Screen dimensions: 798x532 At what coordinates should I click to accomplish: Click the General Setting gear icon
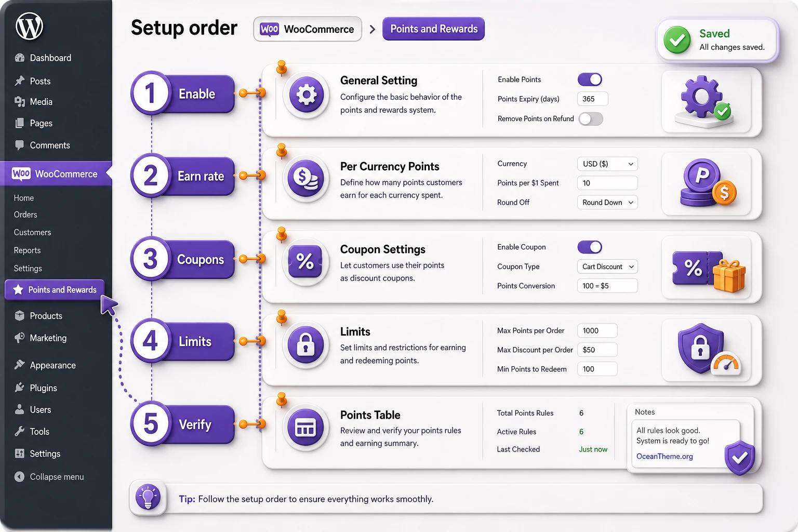click(306, 95)
